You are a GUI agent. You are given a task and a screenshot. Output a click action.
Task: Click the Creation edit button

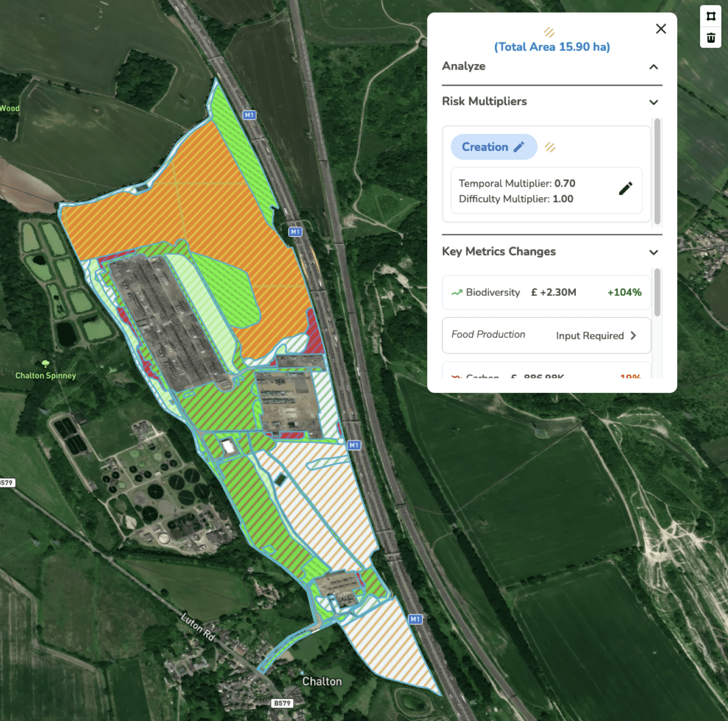(x=493, y=147)
